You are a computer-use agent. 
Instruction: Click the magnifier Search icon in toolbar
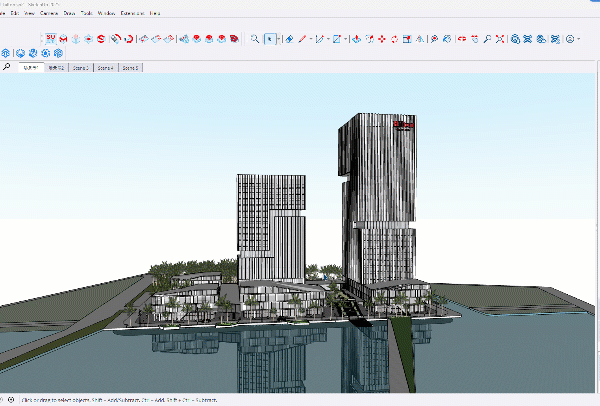pos(255,39)
